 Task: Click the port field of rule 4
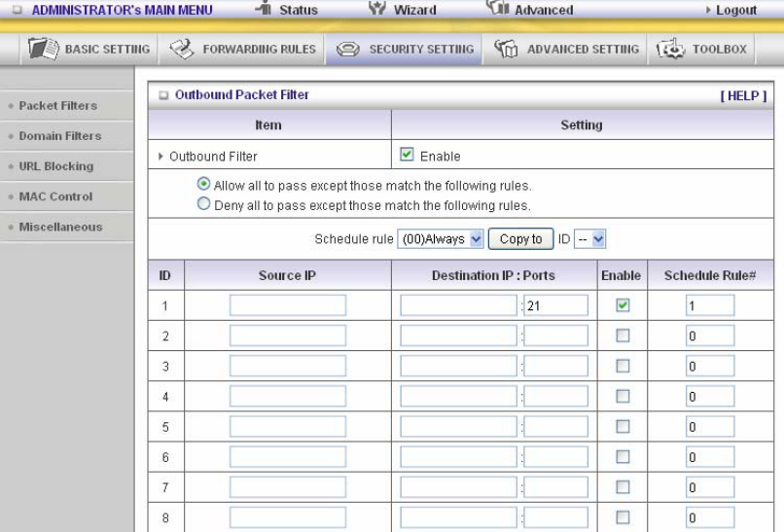(555, 397)
